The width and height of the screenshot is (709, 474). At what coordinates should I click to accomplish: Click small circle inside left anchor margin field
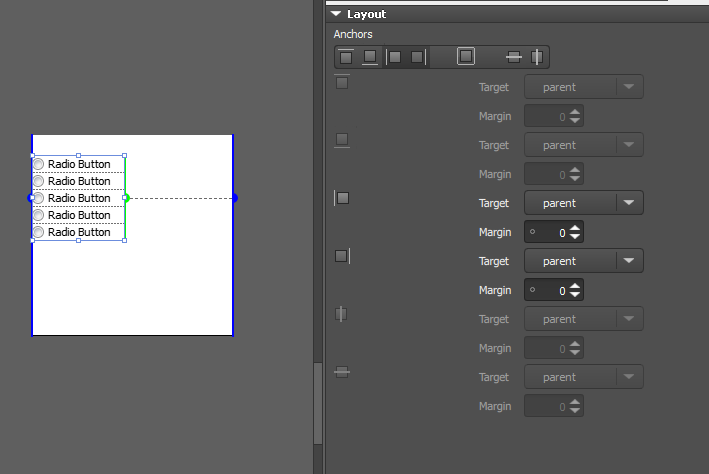pos(532,232)
